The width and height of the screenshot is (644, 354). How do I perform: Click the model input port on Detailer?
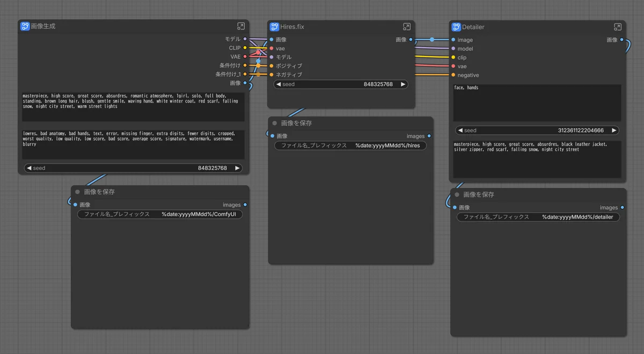point(453,49)
